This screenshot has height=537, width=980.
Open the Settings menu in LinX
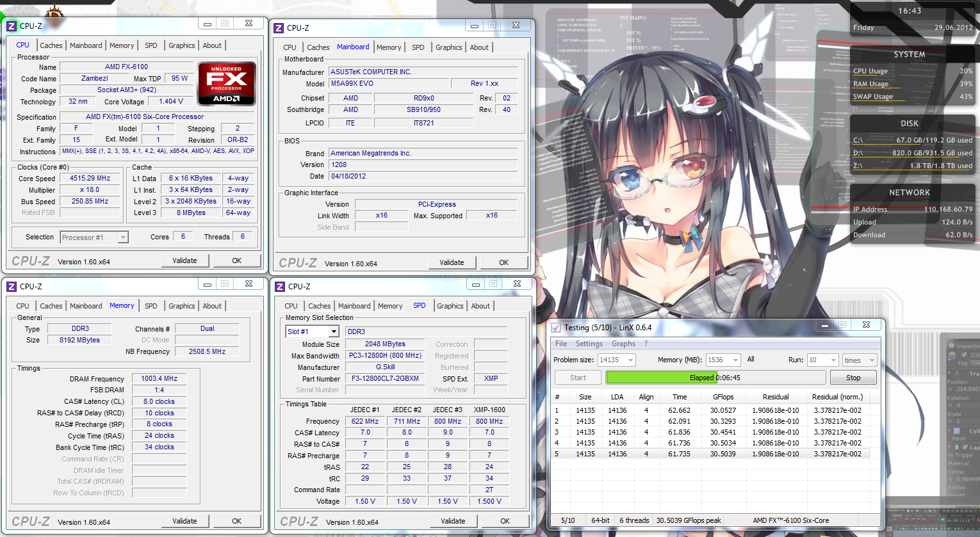[589, 344]
